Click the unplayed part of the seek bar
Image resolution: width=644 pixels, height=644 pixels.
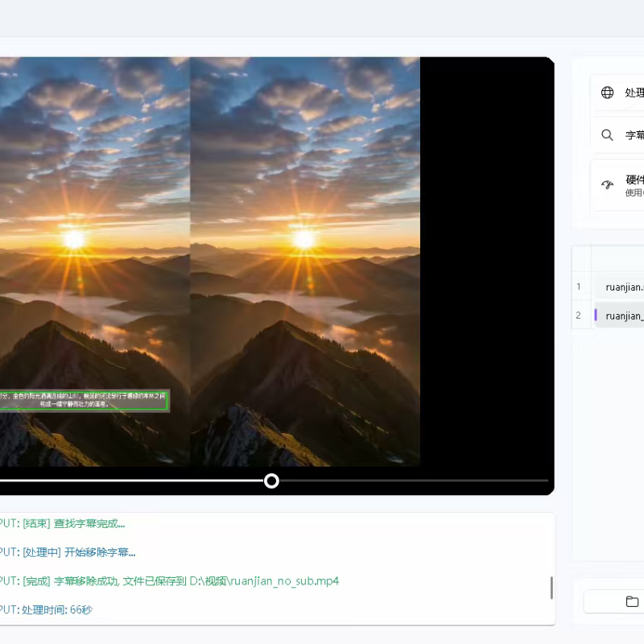click(x=414, y=481)
